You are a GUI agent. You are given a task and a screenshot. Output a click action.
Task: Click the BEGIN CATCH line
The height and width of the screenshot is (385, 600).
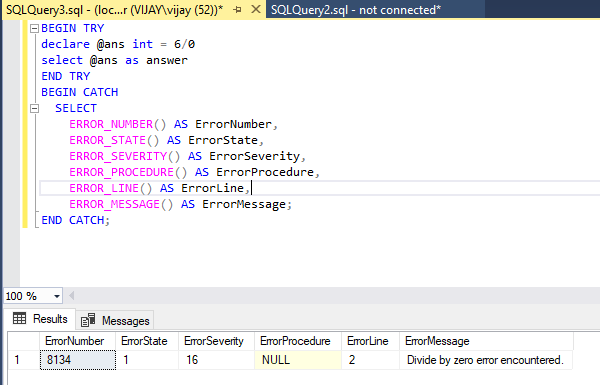80,92
